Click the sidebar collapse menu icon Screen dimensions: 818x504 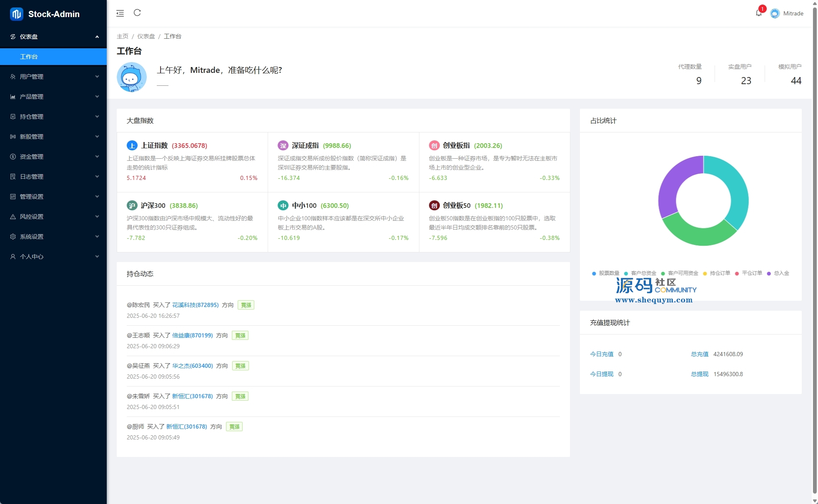[x=120, y=13]
